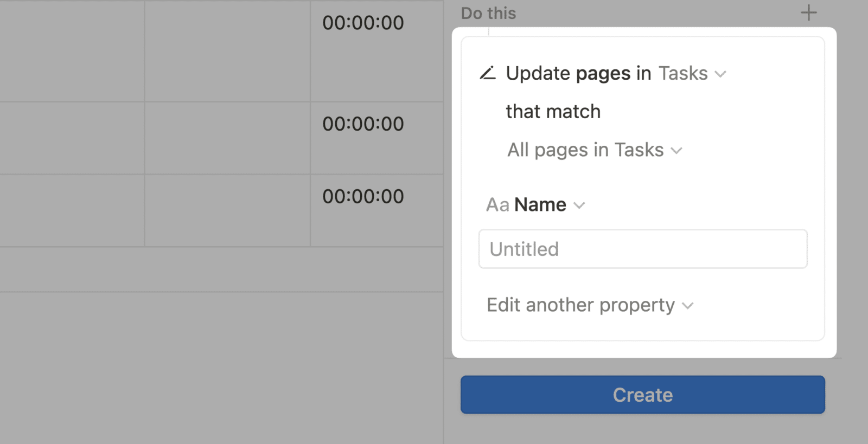Expand the Edit another property menu
Image resolution: width=868 pixels, height=444 pixels.
590,305
